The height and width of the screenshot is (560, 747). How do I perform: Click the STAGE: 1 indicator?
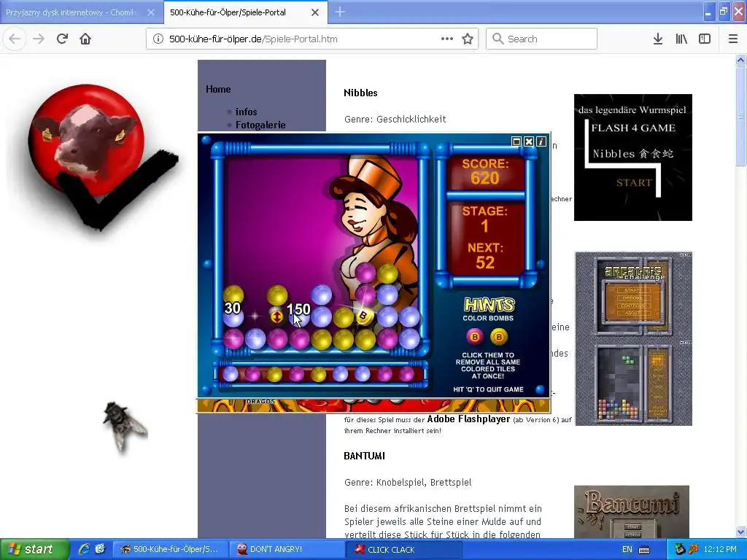(485, 219)
